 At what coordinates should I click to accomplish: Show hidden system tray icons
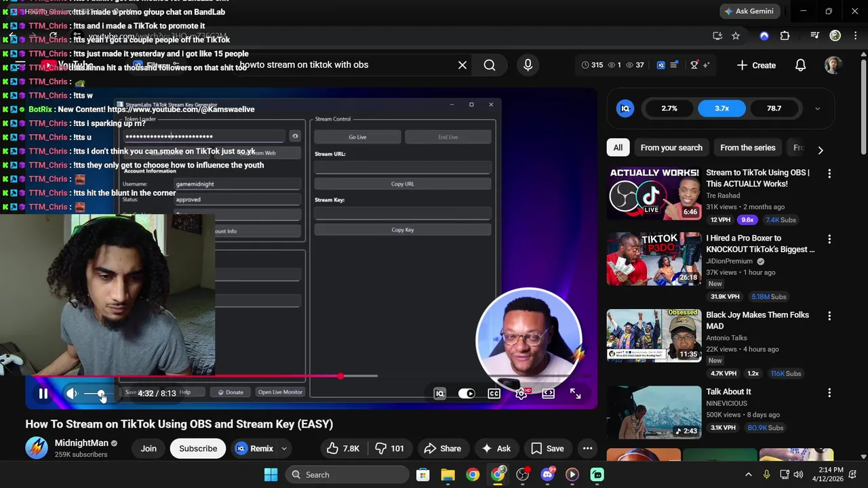pyautogui.click(x=749, y=474)
